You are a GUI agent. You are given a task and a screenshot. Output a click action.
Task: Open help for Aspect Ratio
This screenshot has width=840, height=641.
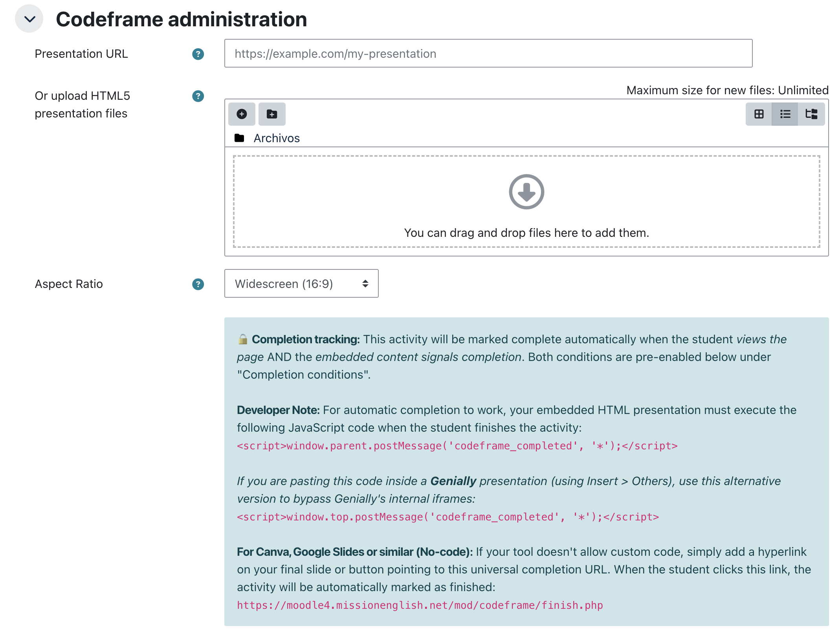pyautogui.click(x=198, y=284)
